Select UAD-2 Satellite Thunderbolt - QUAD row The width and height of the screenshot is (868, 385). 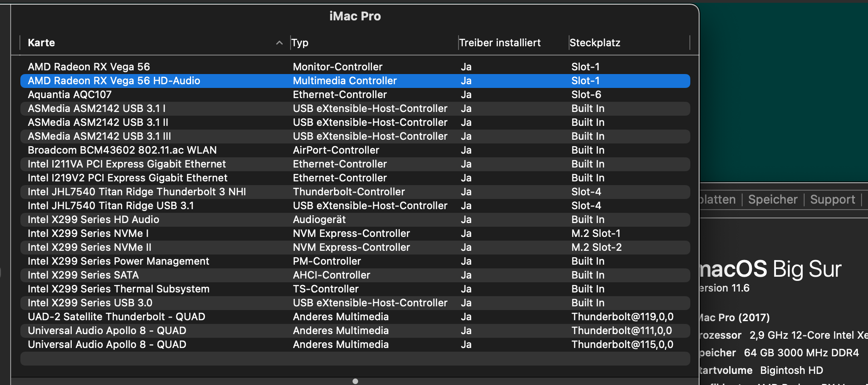(355, 317)
